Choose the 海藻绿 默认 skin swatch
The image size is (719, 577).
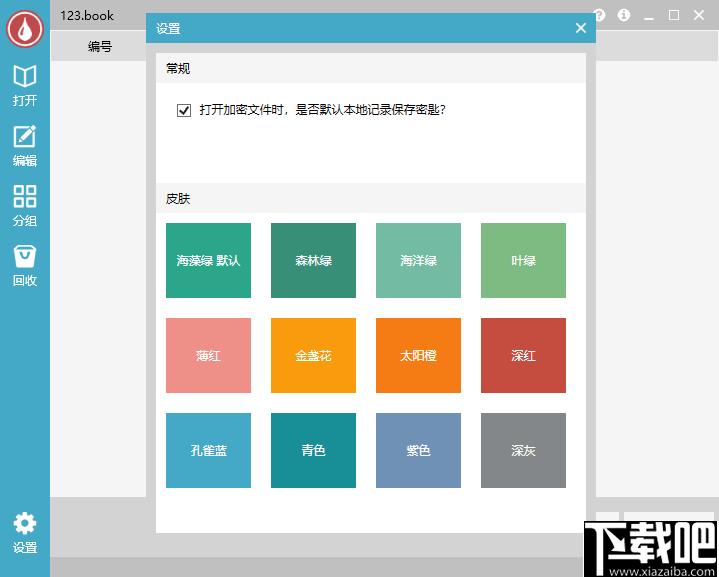click(x=208, y=261)
